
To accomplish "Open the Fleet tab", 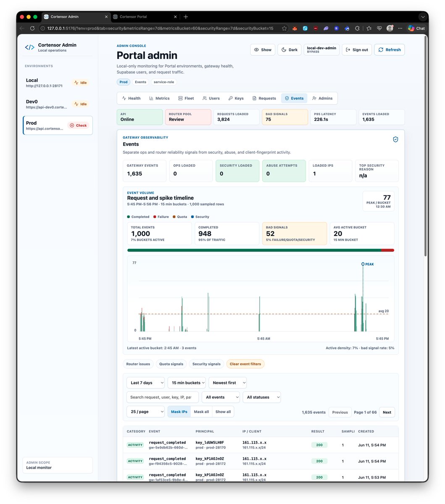I will click(186, 98).
